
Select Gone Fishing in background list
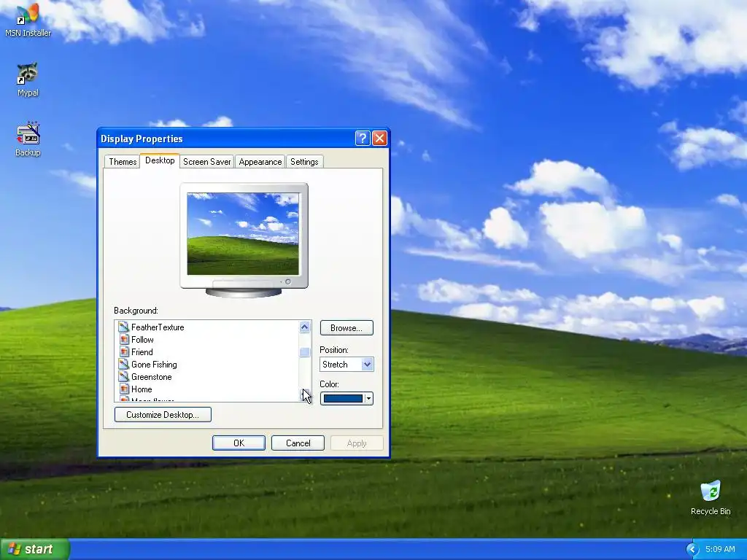coord(154,365)
